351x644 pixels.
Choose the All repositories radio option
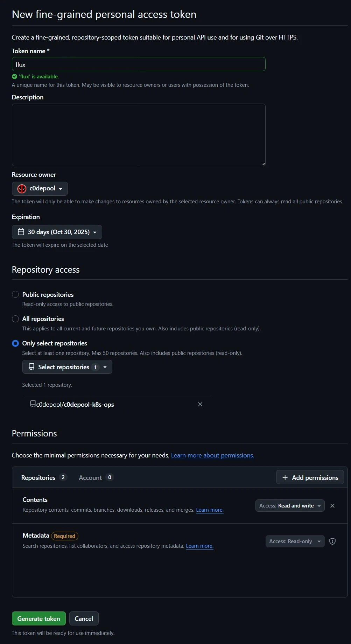click(15, 319)
